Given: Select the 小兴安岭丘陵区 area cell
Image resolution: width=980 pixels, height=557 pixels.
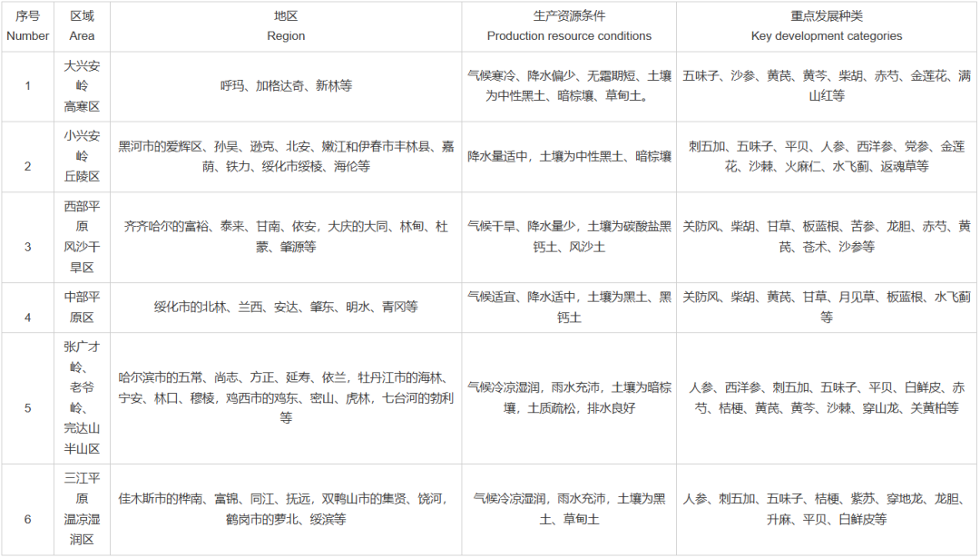Looking at the screenshot, I should 82,157.
